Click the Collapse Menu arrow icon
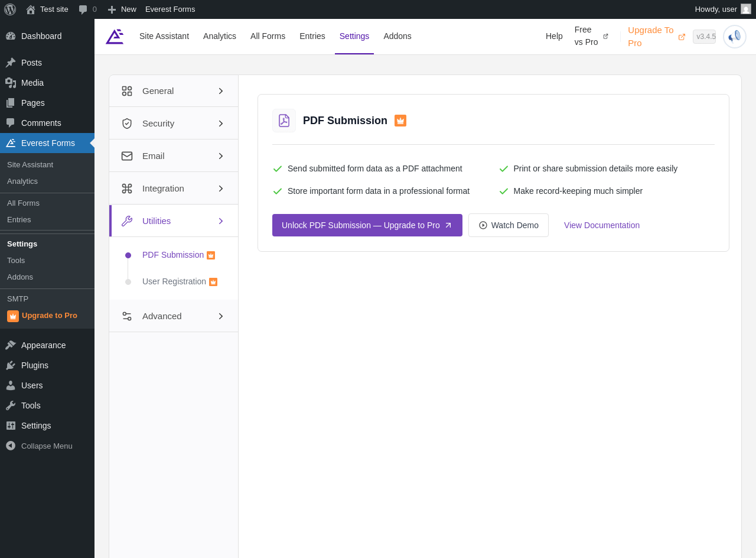This screenshot has width=756, height=558. 11,446
